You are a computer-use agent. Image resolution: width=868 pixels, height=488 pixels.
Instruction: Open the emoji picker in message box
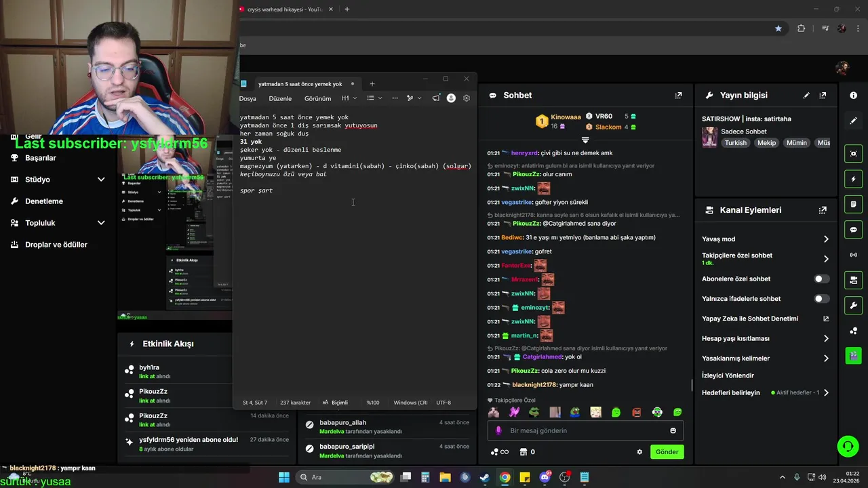pos(673,430)
